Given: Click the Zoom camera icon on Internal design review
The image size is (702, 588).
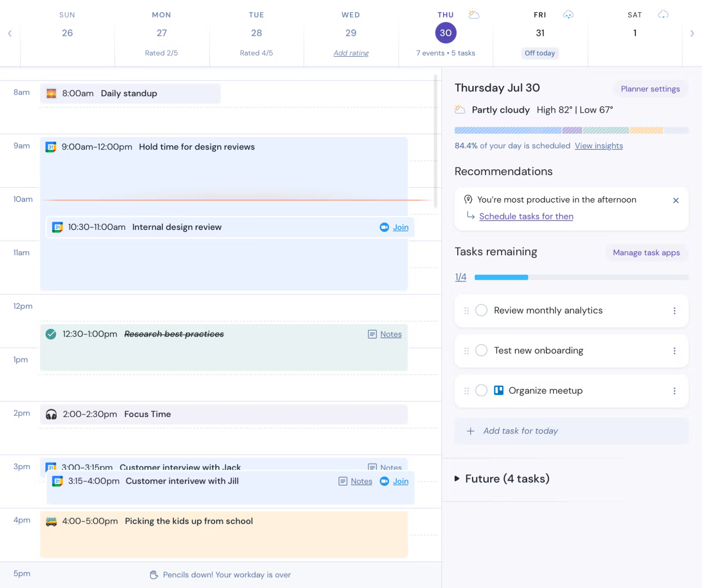Looking at the screenshot, I should (384, 227).
